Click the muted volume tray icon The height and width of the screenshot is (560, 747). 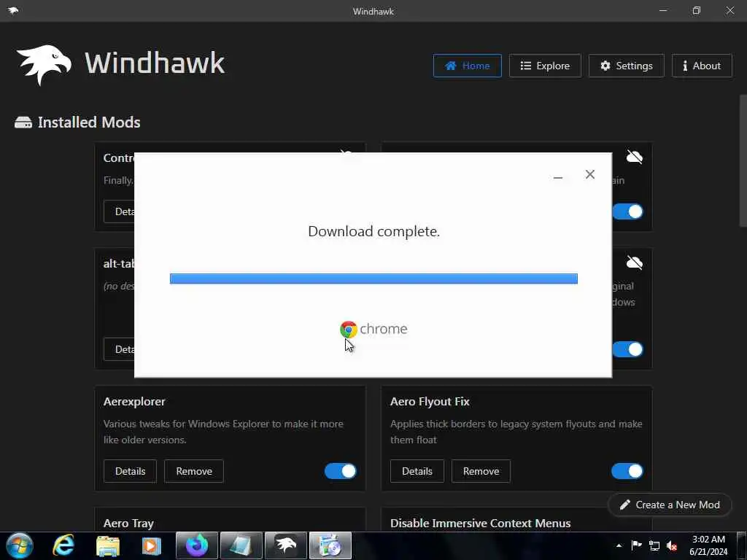[x=672, y=545]
